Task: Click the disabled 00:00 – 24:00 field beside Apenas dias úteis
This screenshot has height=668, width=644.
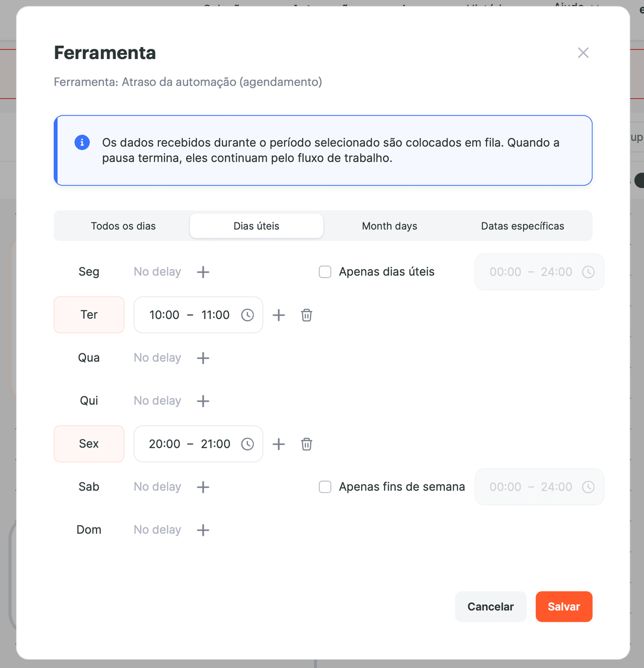Action: 539,272
